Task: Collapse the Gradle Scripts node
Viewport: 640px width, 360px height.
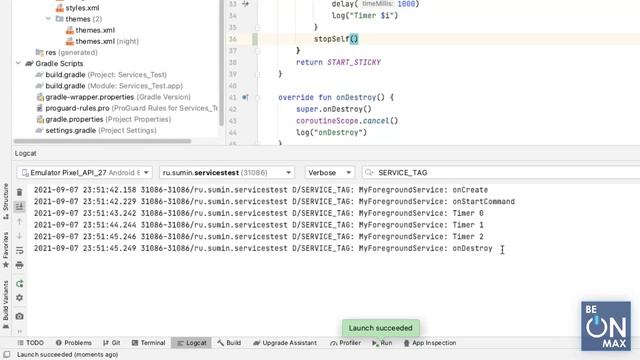Action: 18,63
